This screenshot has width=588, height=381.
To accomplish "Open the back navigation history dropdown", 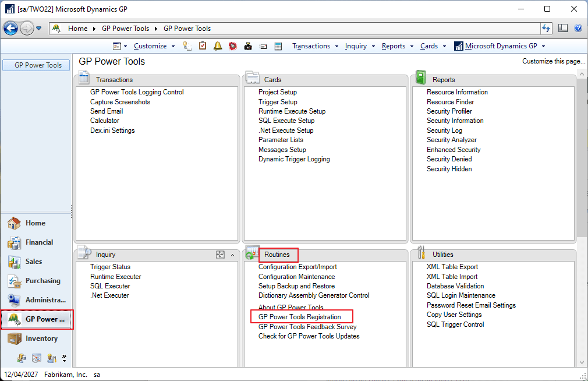I will (38, 28).
